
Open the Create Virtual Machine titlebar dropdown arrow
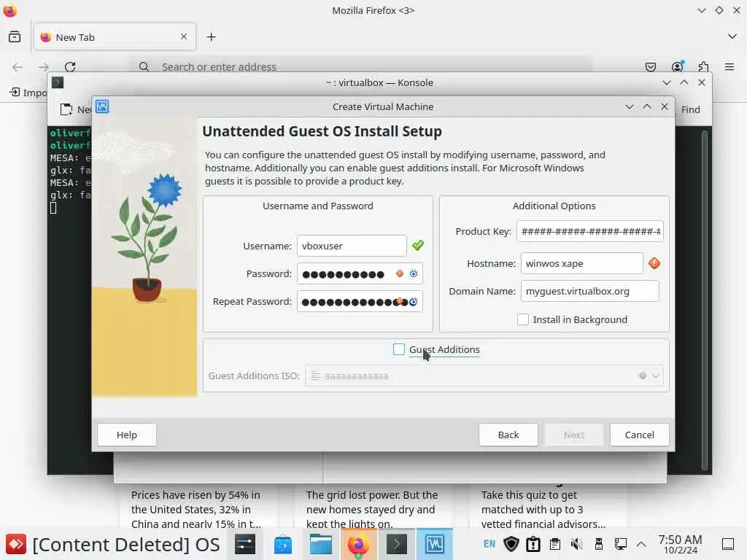click(x=630, y=106)
